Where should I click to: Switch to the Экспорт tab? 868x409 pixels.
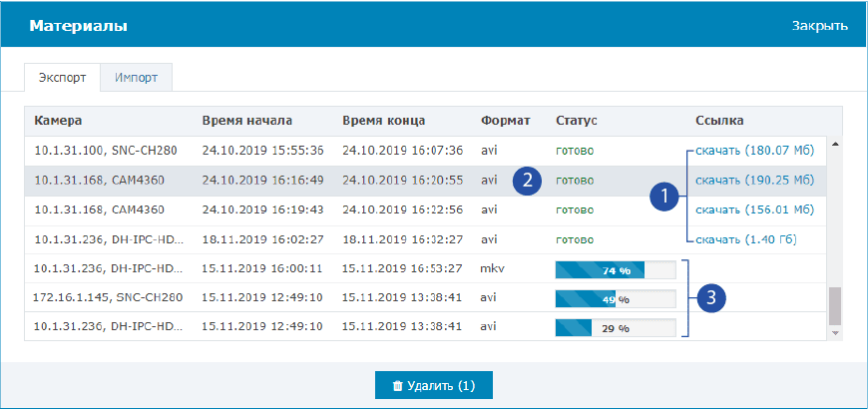pyautogui.click(x=62, y=78)
